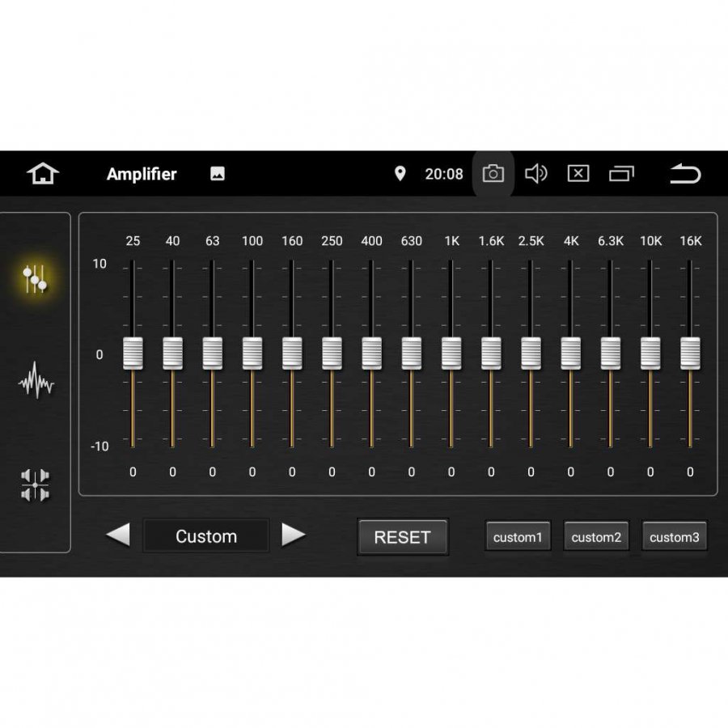The height and width of the screenshot is (728, 728).
Task: Tap the camera screenshot icon
Action: click(x=493, y=174)
